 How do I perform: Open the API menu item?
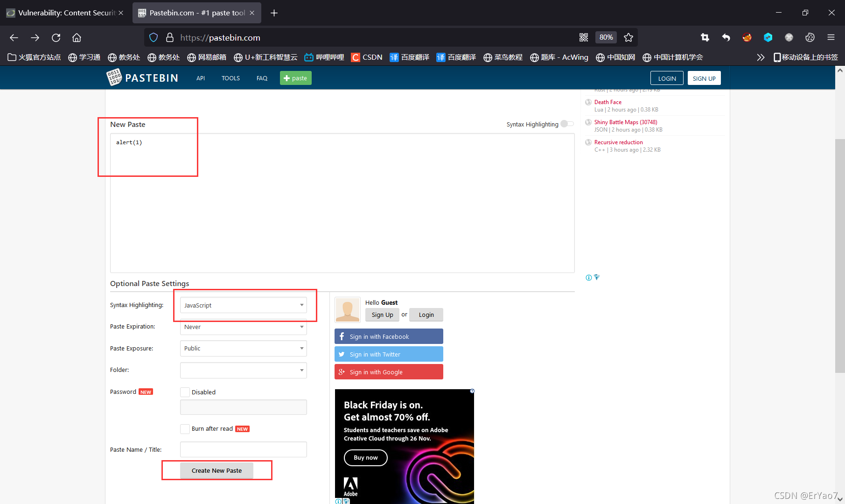point(201,78)
